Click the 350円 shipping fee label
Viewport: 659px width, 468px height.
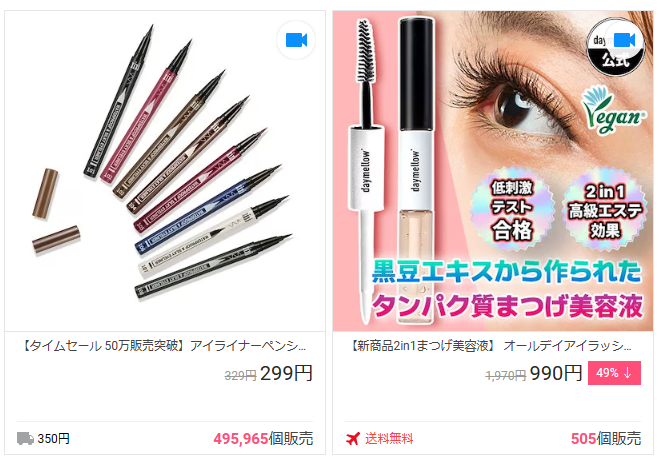pyautogui.click(x=53, y=439)
